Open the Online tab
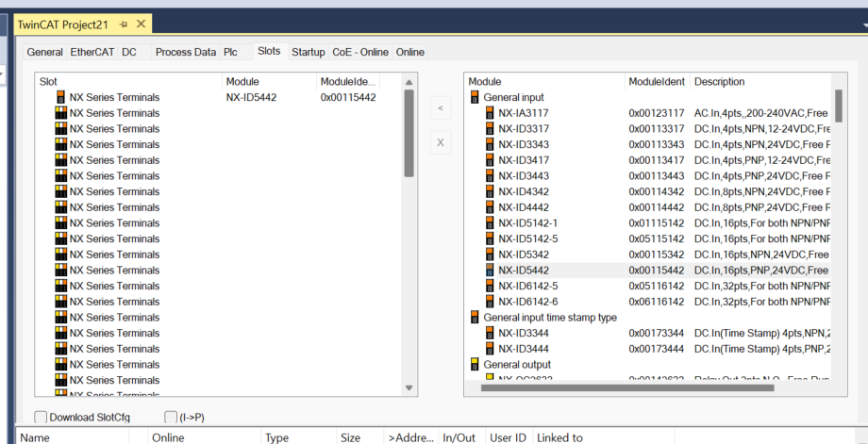 coord(410,52)
